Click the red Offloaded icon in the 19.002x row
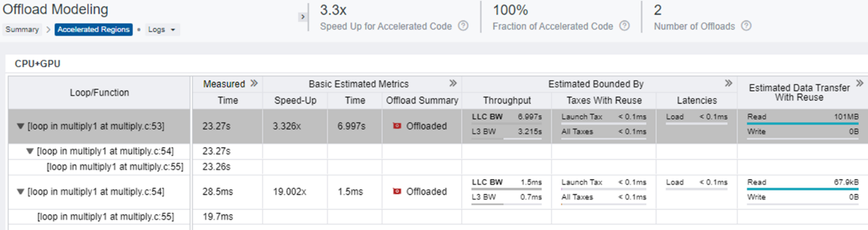 click(x=396, y=192)
